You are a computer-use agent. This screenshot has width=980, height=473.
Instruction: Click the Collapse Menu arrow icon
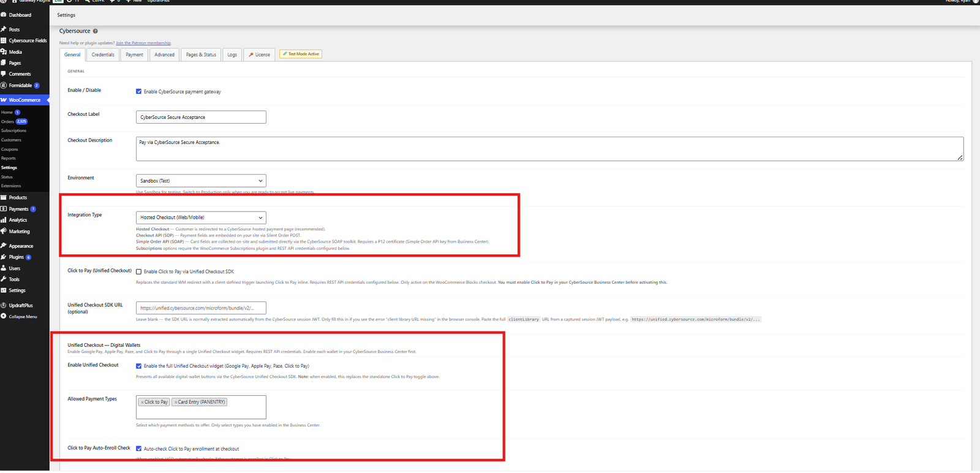(x=4, y=317)
